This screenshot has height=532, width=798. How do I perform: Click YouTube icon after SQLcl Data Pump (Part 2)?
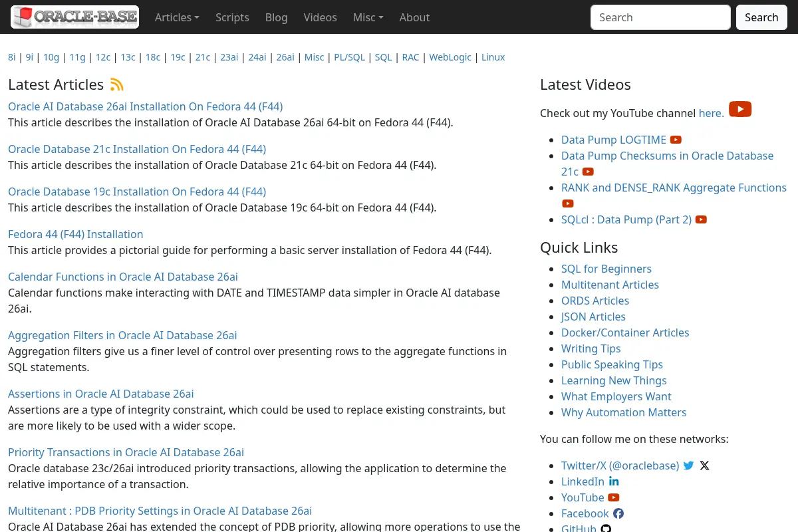tap(701, 219)
